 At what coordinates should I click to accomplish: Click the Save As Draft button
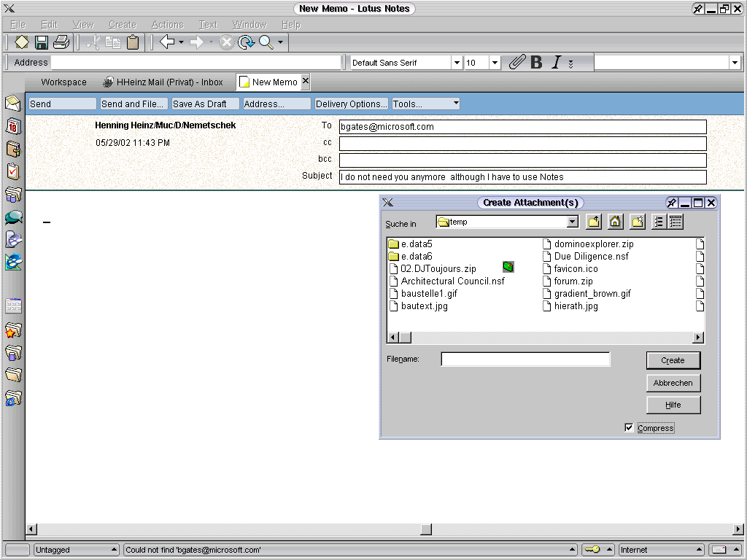[x=205, y=104]
